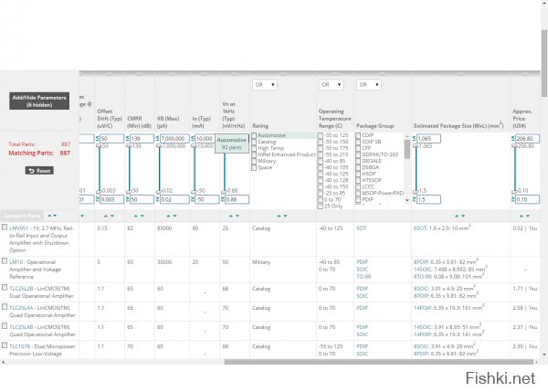The height and width of the screenshot is (392, 548).
Task: Open the Rating OR logic dropdown
Action: click(266, 85)
